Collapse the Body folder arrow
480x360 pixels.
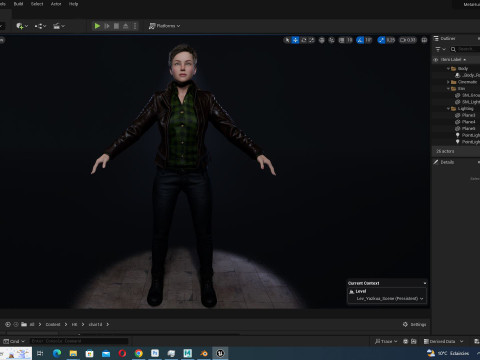click(448, 69)
